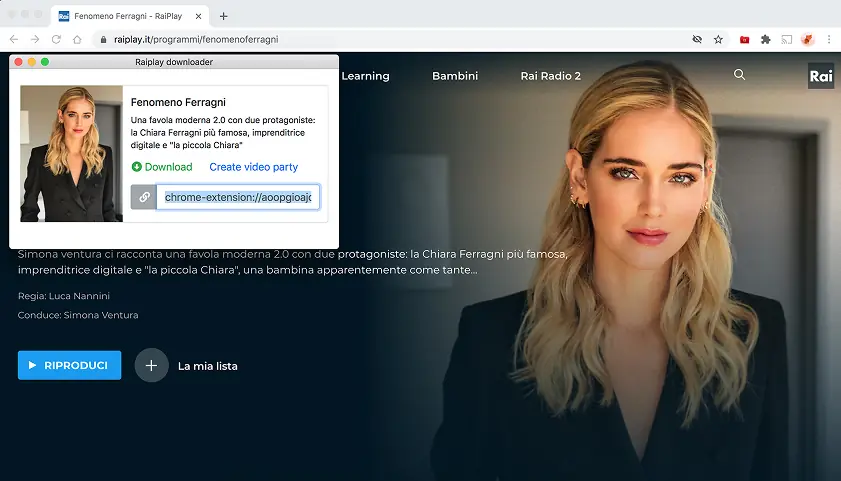The width and height of the screenshot is (841, 481).
Task: Click Conduce: Simona Ventura text
Action: (x=78, y=315)
